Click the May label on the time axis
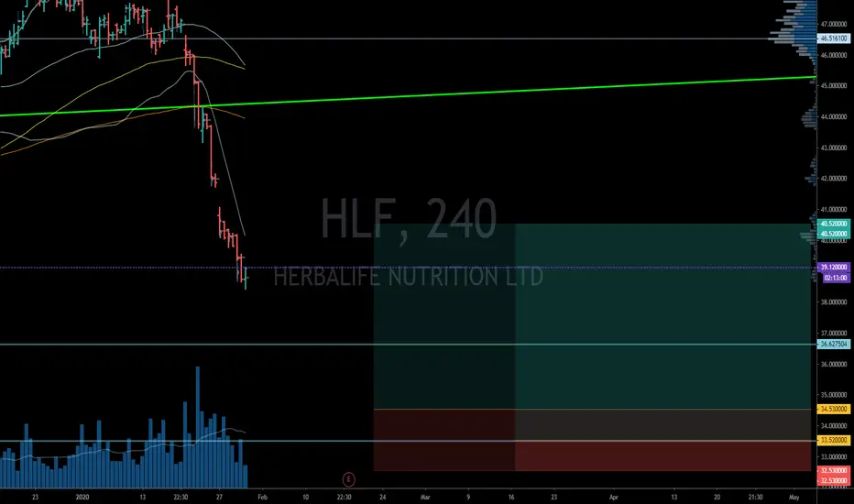This screenshot has width=854, height=504. pos(794,497)
